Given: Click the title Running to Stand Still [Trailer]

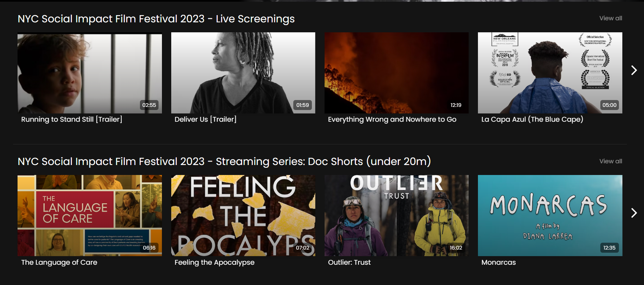Looking at the screenshot, I should pos(72,119).
